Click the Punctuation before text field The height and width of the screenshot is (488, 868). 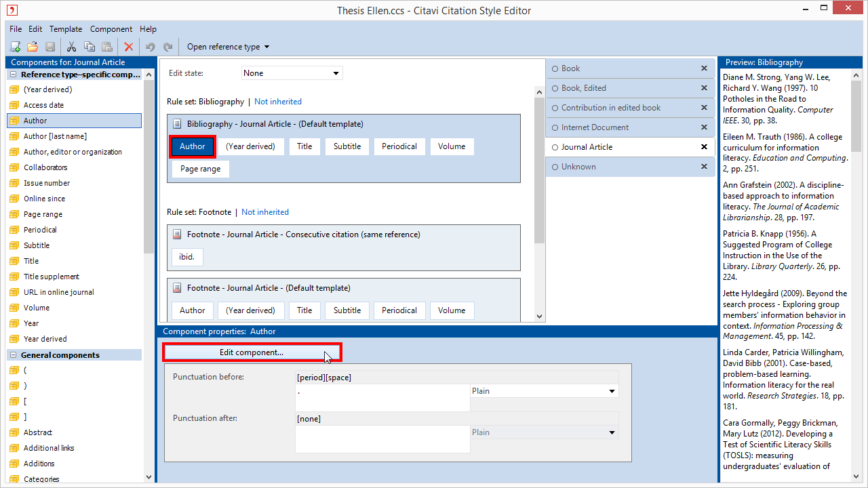(382, 398)
